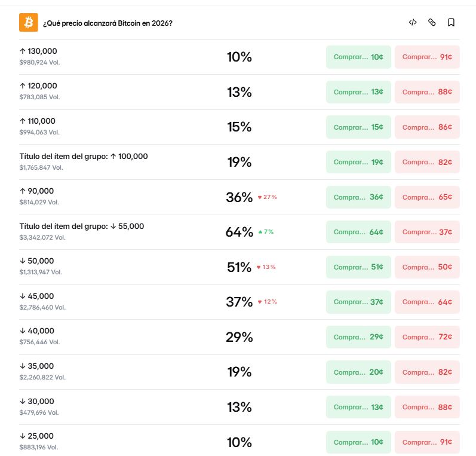The image size is (476, 456).
Task: Buy Yes at 20¢ for ↓ 35,000
Action: point(358,372)
